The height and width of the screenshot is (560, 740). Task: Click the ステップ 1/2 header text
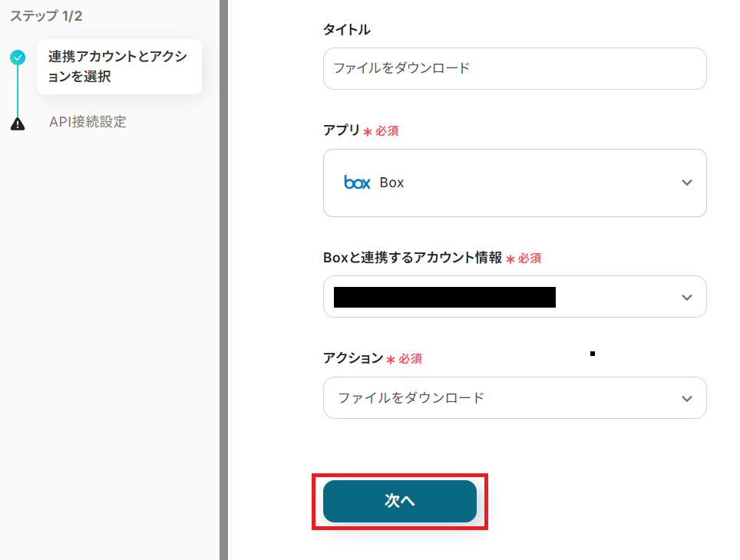[46, 16]
